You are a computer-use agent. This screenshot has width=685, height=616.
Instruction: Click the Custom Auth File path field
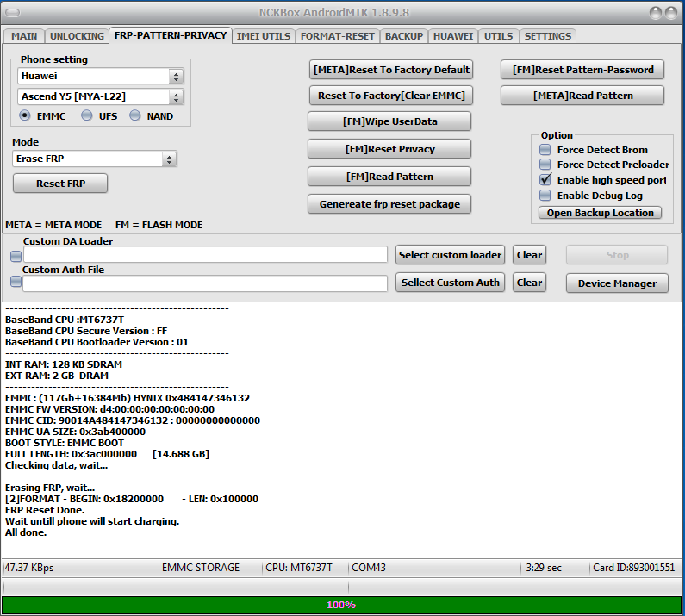[x=205, y=283]
